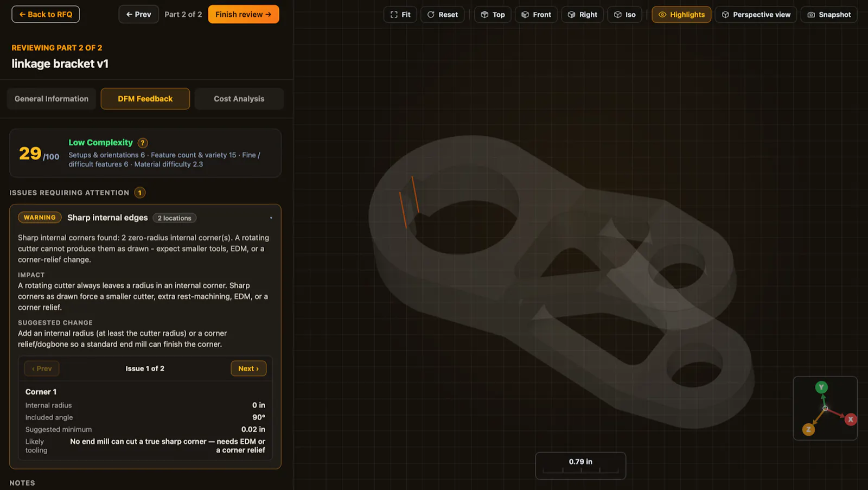Select the DFM Feedback tab

tap(145, 99)
